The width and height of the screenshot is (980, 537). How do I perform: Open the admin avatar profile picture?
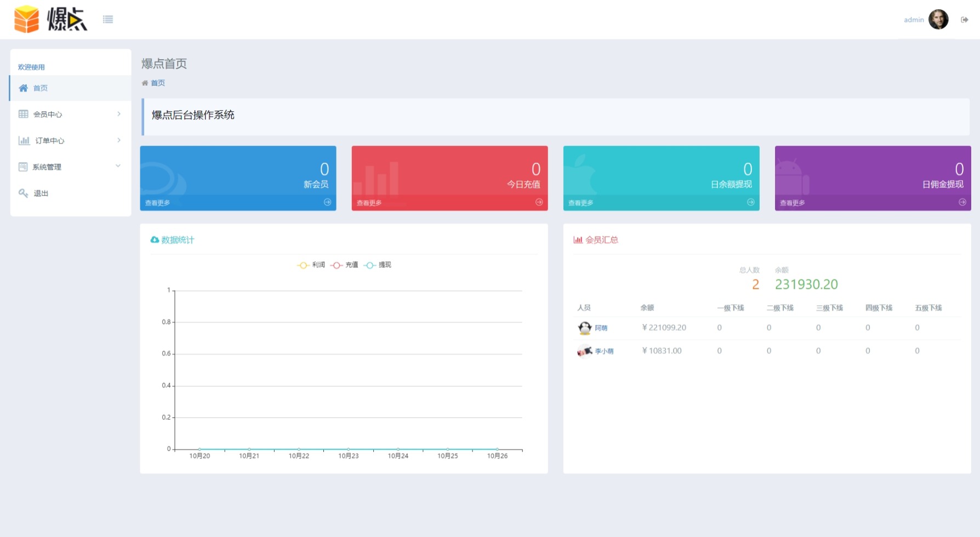[938, 20]
